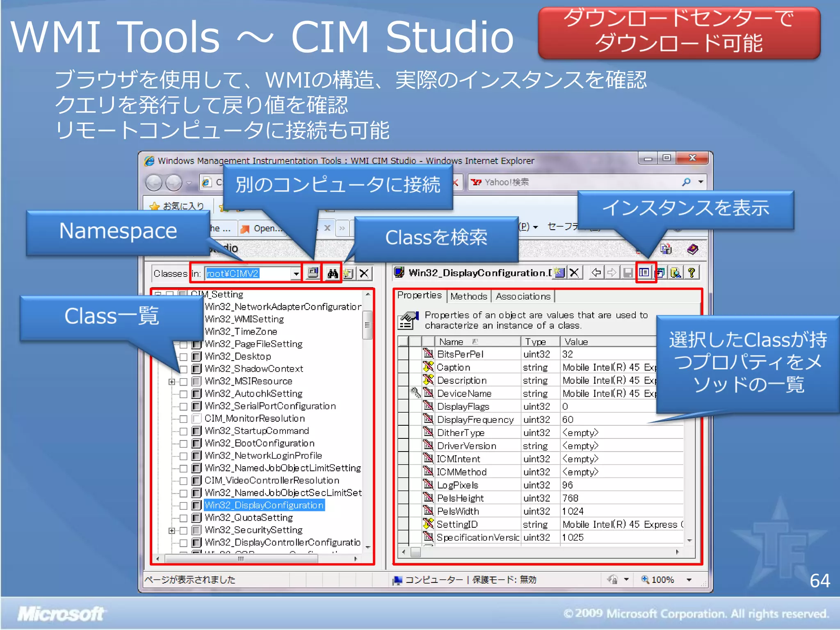Open the 100% zoom level dropdown arrow
840x630 pixels.
click(689, 580)
